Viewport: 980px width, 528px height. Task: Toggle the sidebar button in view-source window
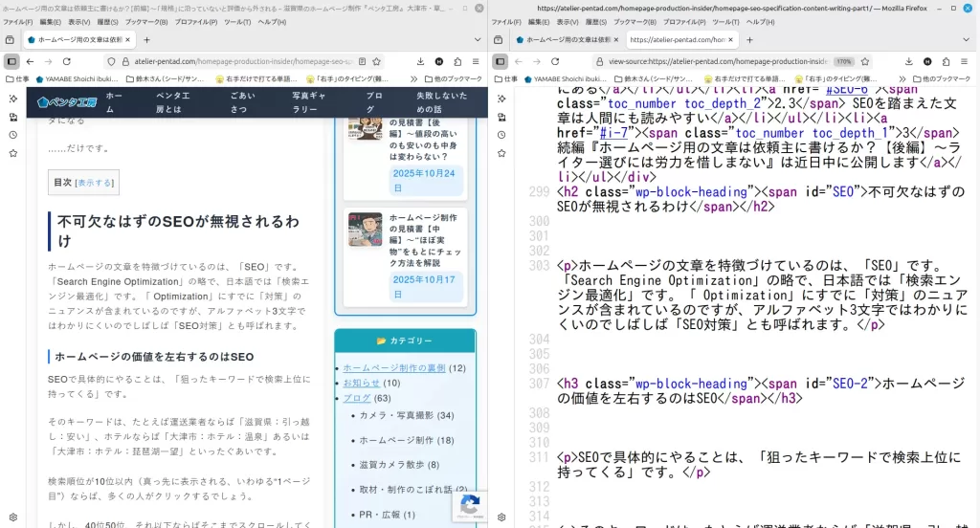tap(500, 61)
